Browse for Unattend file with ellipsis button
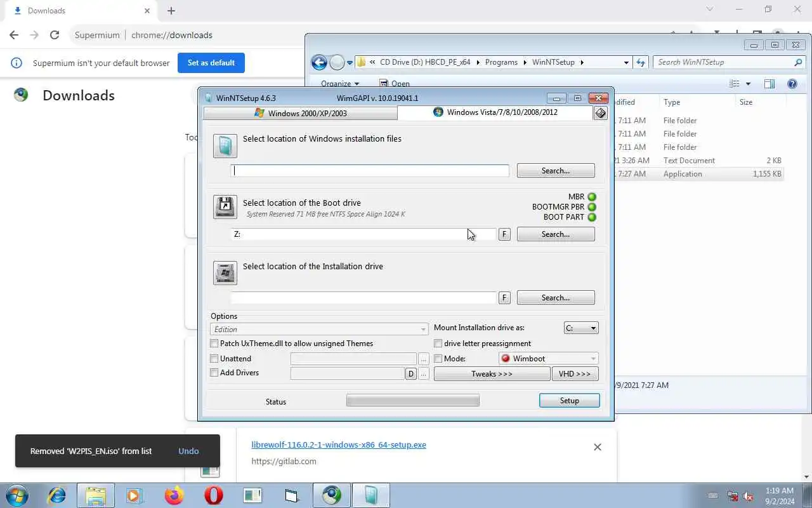This screenshot has width=812, height=508. (x=424, y=359)
